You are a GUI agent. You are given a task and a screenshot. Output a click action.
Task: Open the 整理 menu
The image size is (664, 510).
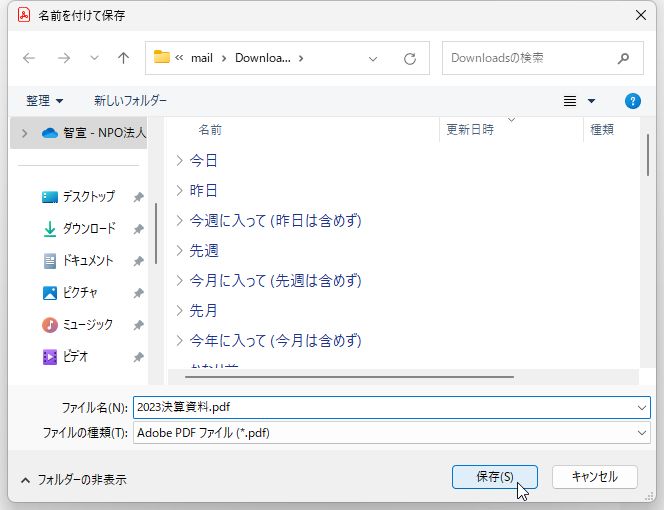pyautogui.click(x=44, y=101)
